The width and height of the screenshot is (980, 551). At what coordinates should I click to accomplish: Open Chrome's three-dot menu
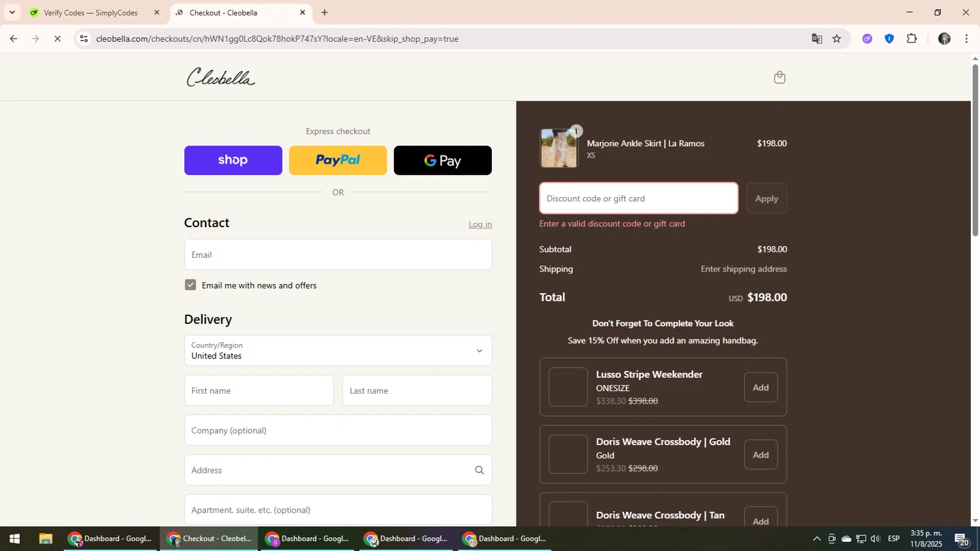point(967,39)
